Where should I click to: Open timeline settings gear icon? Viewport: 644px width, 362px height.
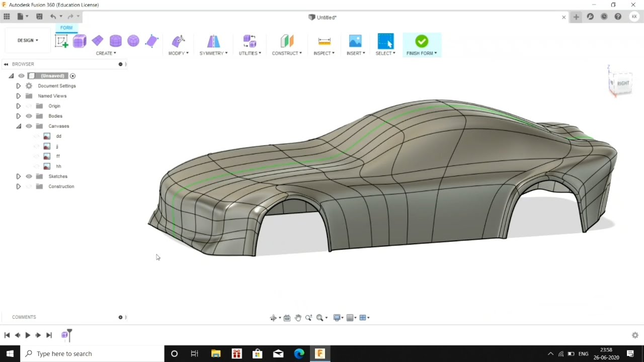(635, 335)
